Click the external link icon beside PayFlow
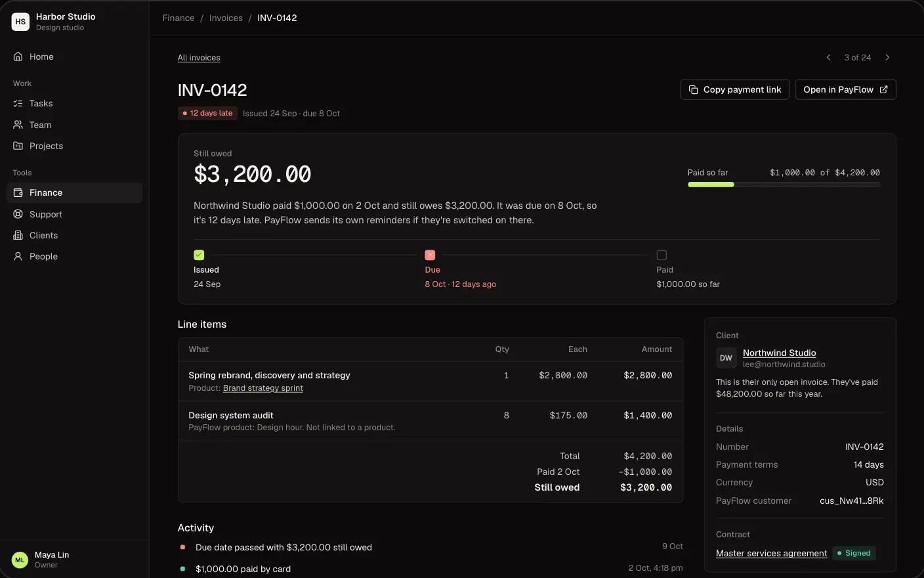This screenshot has height=578, width=924. pos(883,89)
